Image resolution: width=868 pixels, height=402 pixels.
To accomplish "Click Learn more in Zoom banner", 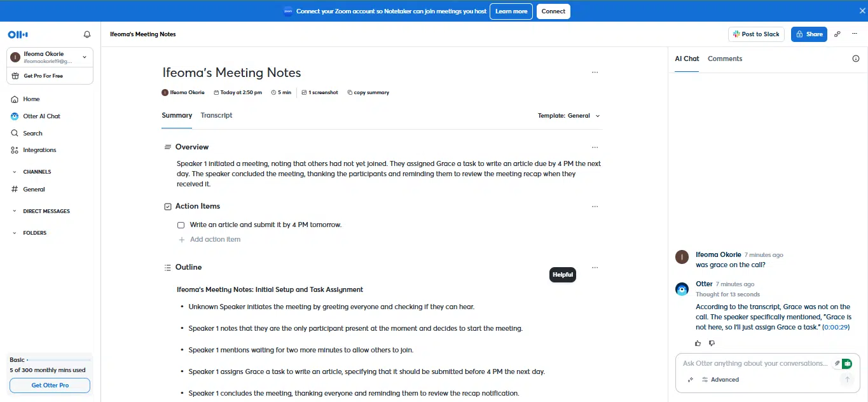I will pos(511,11).
